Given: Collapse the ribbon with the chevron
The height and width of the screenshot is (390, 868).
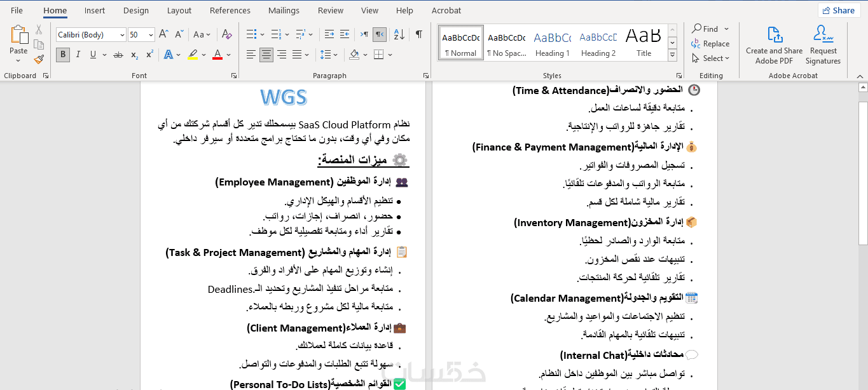Looking at the screenshot, I should tap(859, 76).
